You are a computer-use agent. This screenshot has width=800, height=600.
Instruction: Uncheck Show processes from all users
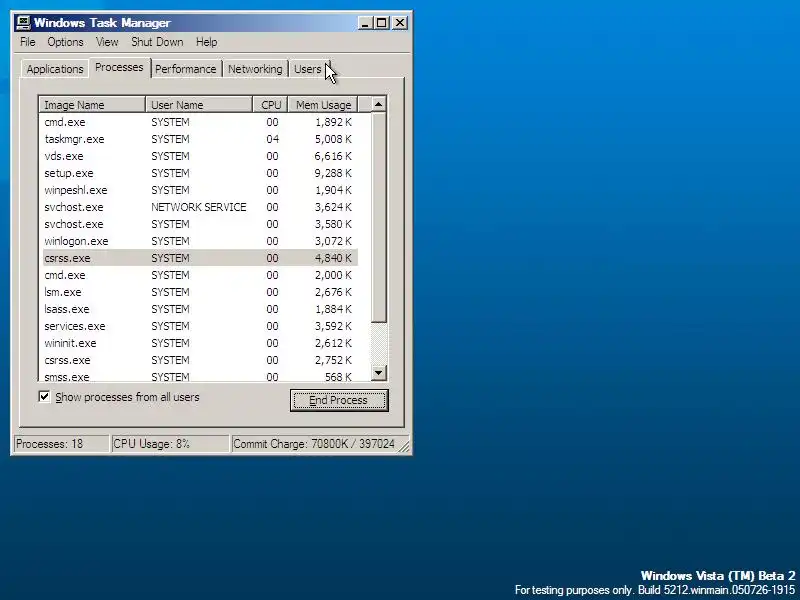pyautogui.click(x=44, y=396)
